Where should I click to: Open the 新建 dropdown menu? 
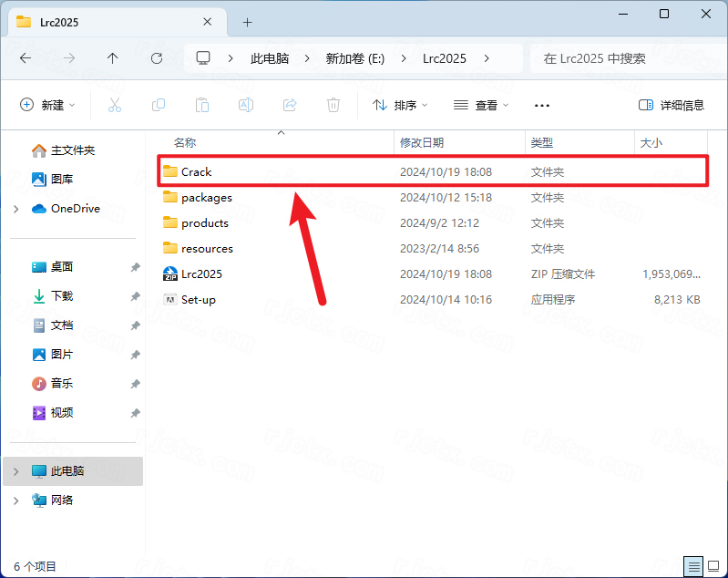tap(48, 106)
